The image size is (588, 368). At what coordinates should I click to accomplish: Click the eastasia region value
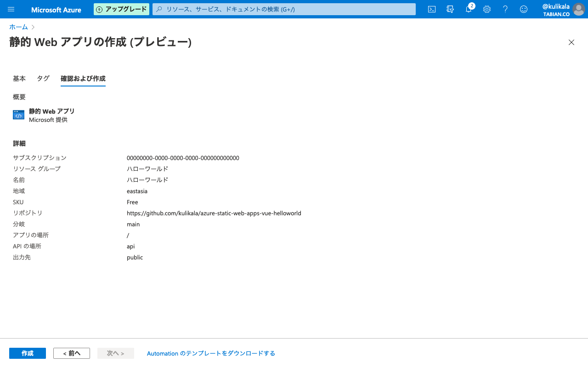137,191
